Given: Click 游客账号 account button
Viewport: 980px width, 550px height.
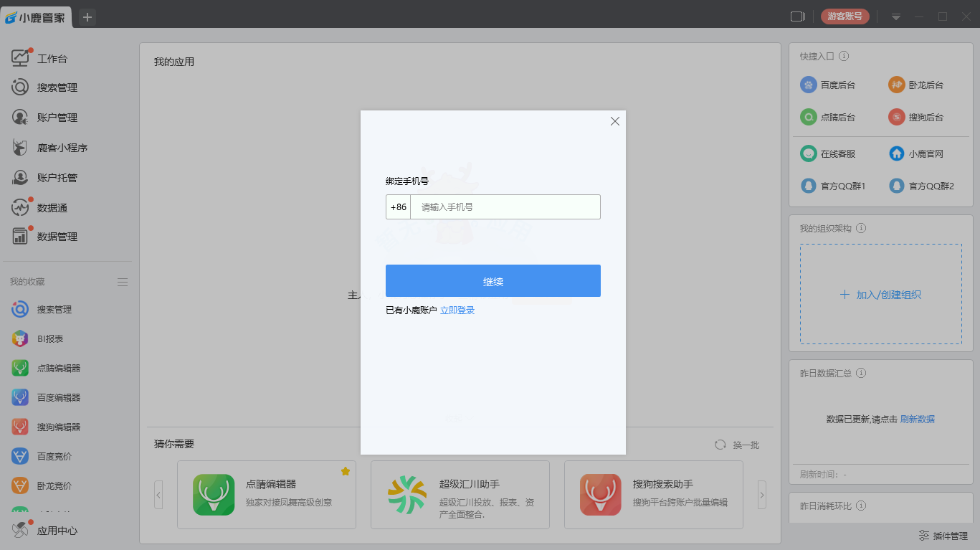Looking at the screenshot, I should pyautogui.click(x=845, y=16).
